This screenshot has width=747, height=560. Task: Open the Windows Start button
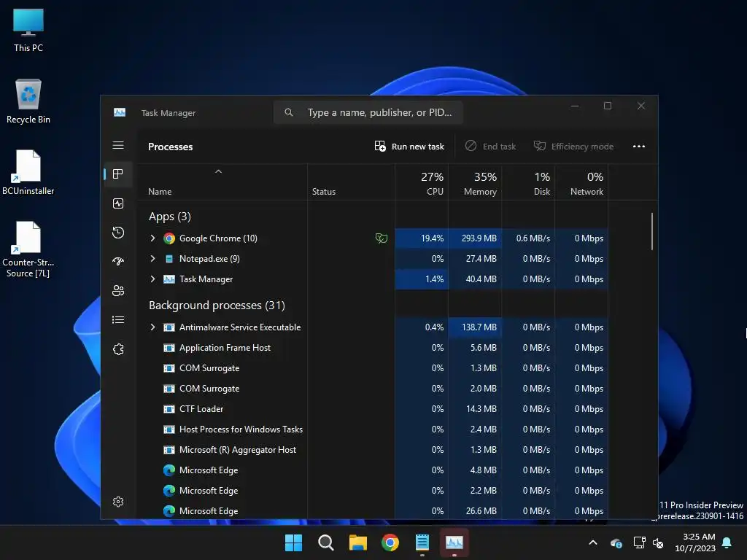coord(293,542)
